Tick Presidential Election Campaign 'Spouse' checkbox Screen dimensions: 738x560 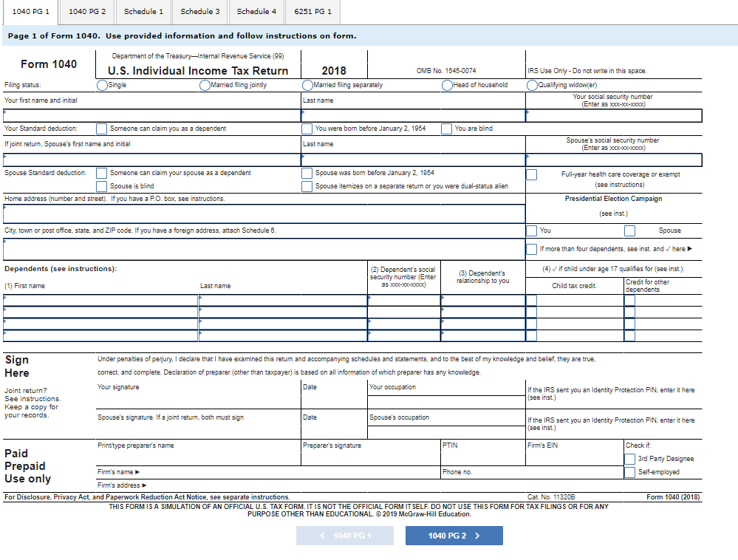point(629,231)
